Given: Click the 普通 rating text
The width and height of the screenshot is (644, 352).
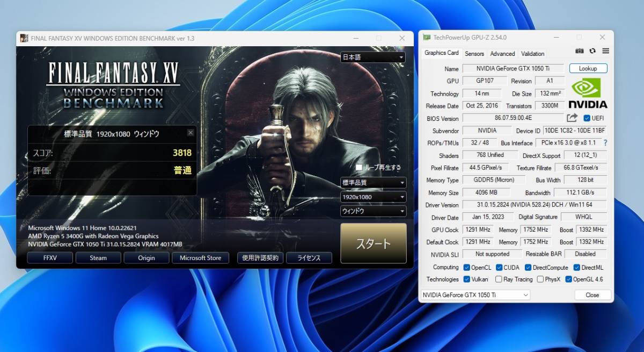Looking at the screenshot, I should coord(182,170).
